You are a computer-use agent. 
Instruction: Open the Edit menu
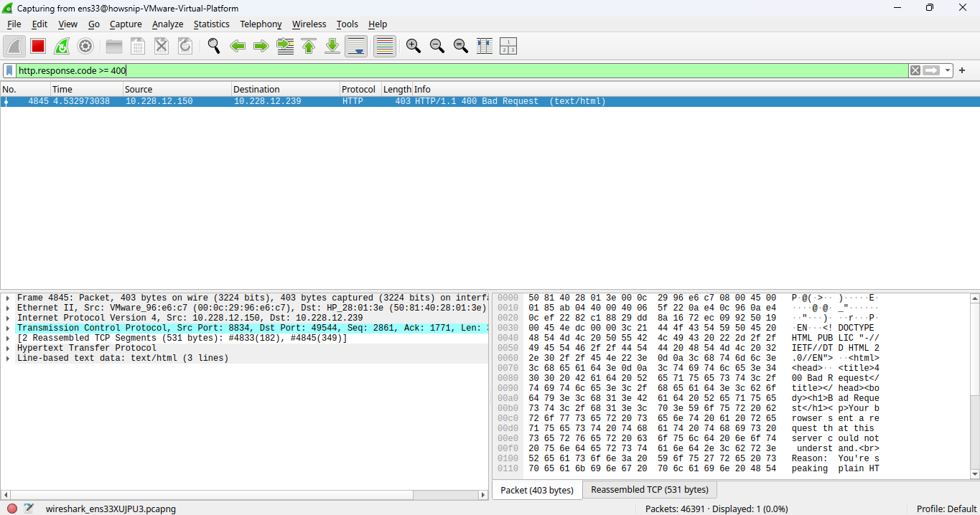pos(39,24)
